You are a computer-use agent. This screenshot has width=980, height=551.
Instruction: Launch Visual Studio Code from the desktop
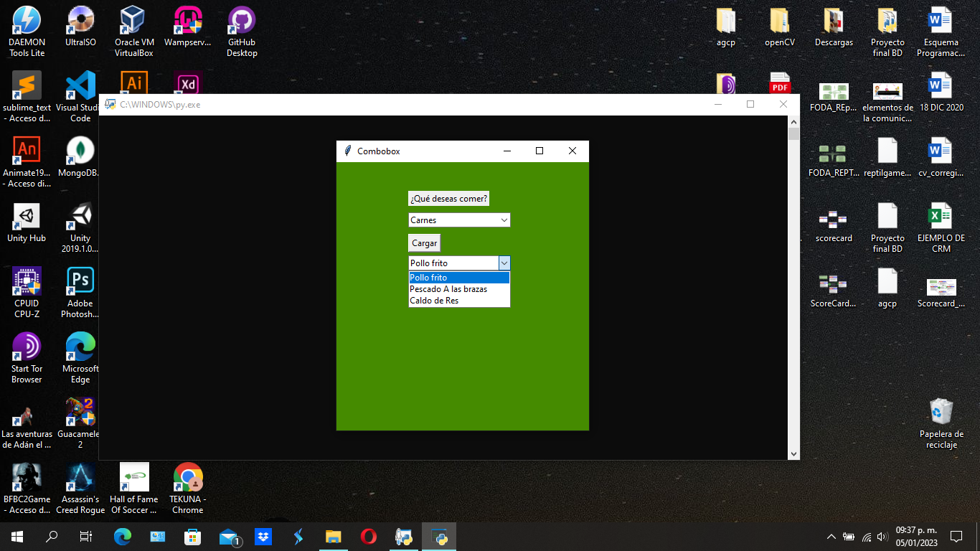pyautogui.click(x=79, y=86)
